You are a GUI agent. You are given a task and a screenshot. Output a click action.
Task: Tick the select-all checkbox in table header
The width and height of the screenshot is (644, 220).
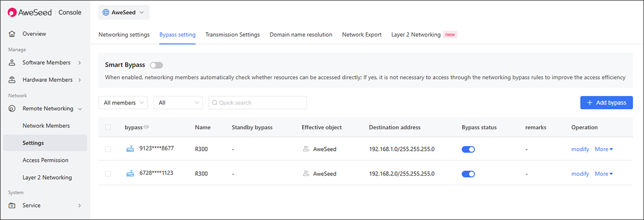[x=108, y=127]
